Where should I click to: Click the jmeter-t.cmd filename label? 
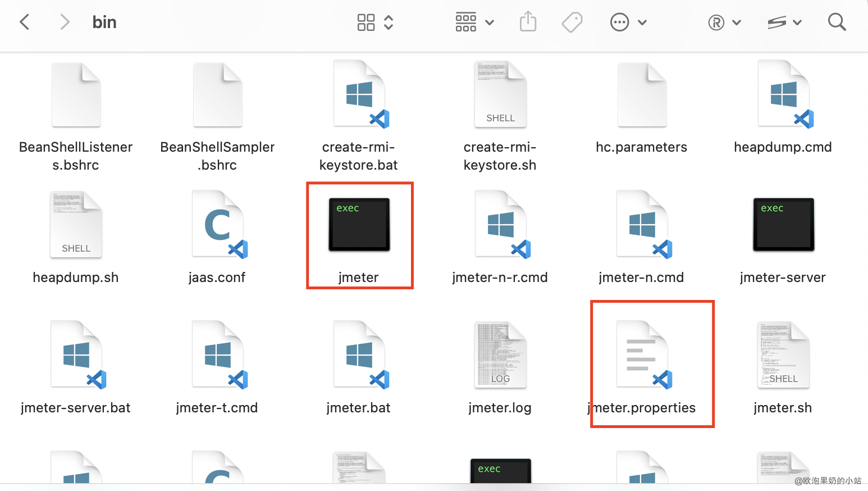click(x=217, y=408)
